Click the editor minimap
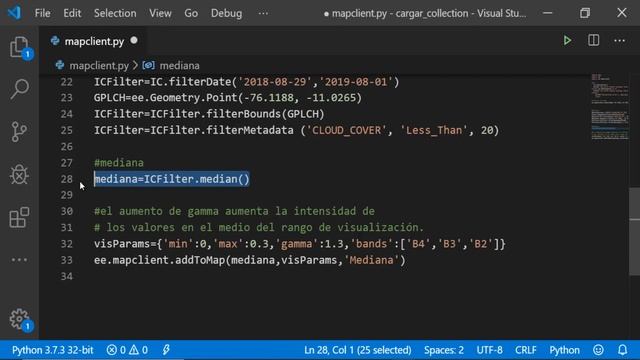Viewport: 640px width, 360px height. pyautogui.click(x=610, y=107)
